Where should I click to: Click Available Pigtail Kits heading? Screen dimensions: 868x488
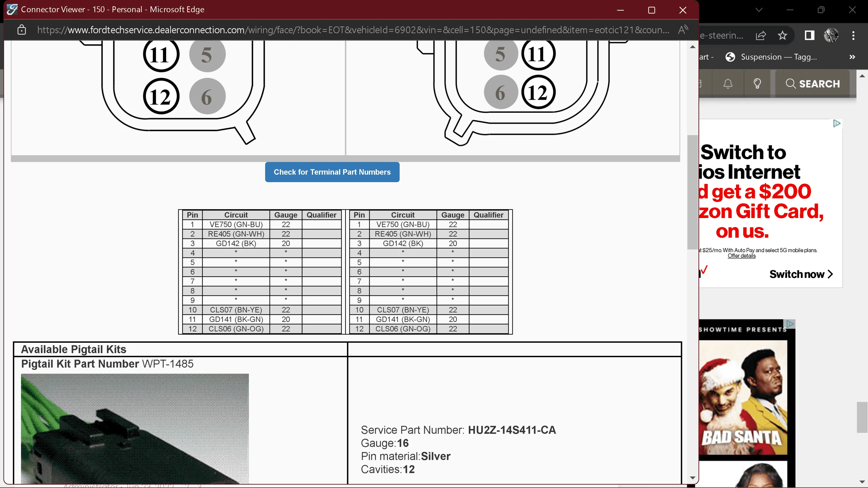click(73, 350)
